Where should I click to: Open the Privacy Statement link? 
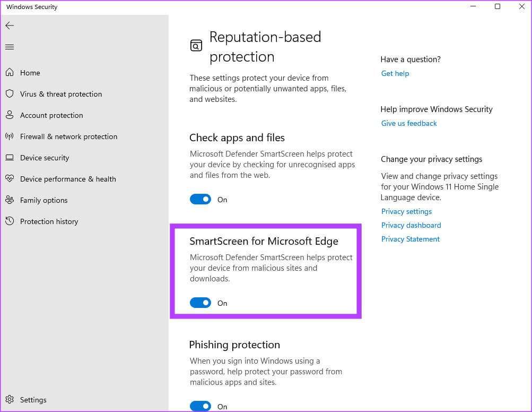(410, 239)
